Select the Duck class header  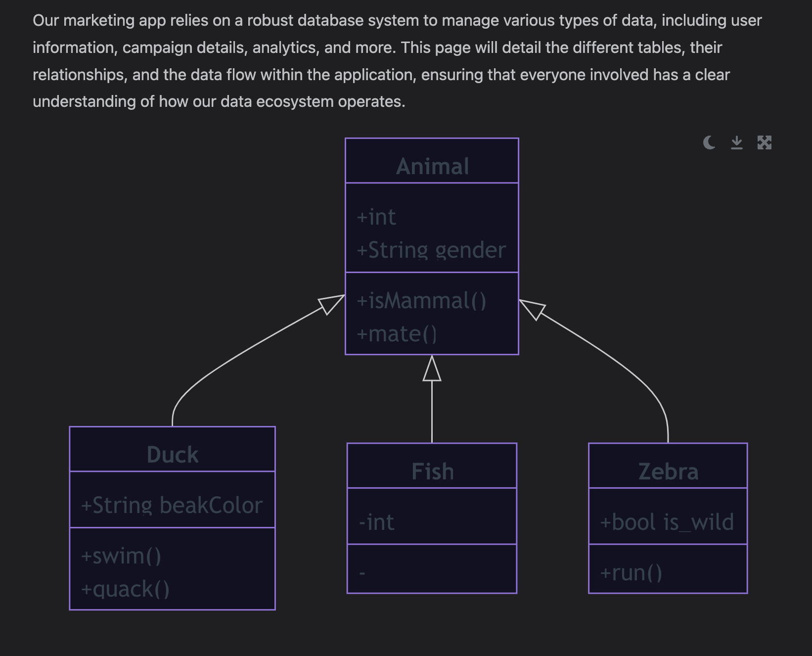tap(172, 455)
